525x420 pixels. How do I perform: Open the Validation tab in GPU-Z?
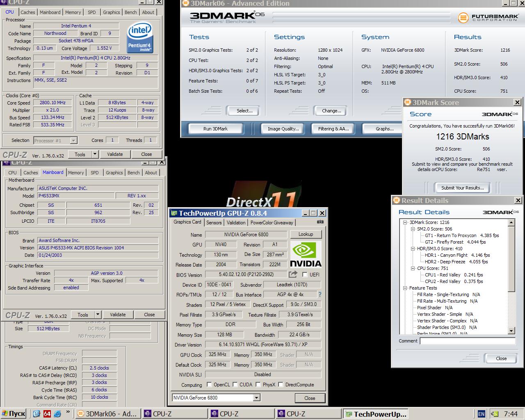pyautogui.click(x=236, y=223)
